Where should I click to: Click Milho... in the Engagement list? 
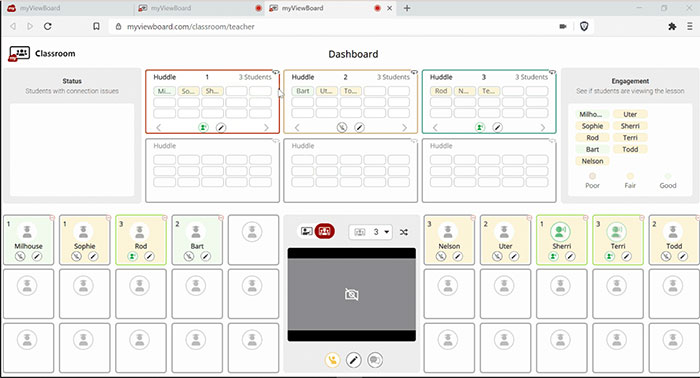(592, 114)
